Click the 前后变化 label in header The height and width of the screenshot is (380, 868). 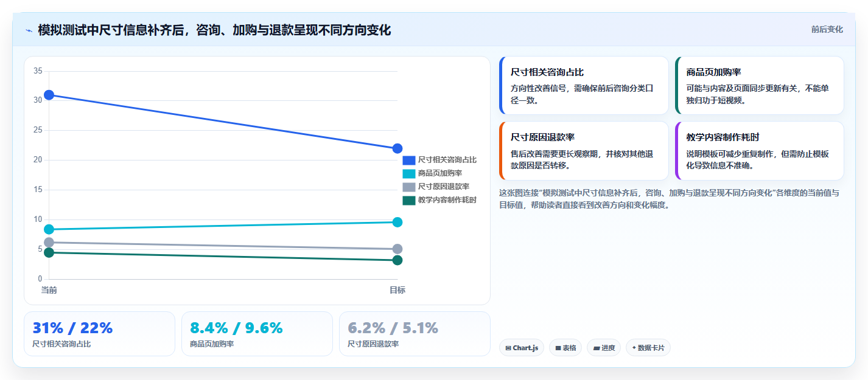pos(827,29)
